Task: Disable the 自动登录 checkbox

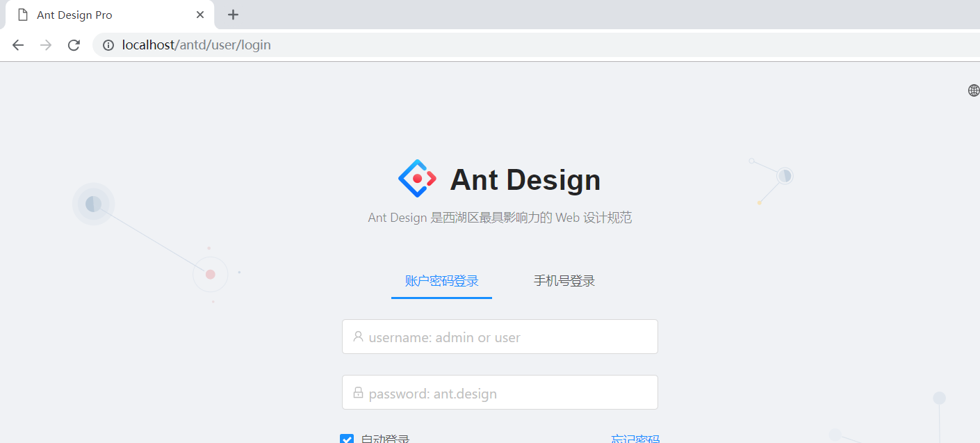Action: point(347,439)
